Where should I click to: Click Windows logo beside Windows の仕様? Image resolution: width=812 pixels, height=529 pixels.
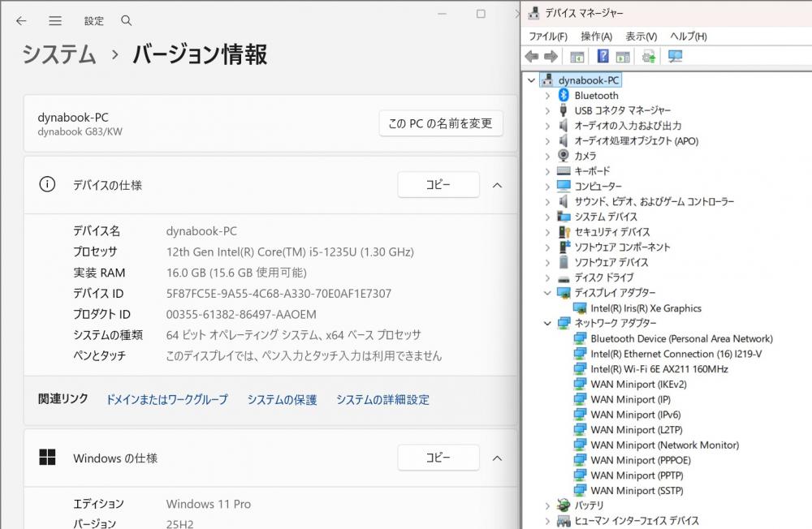(x=47, y=457)
